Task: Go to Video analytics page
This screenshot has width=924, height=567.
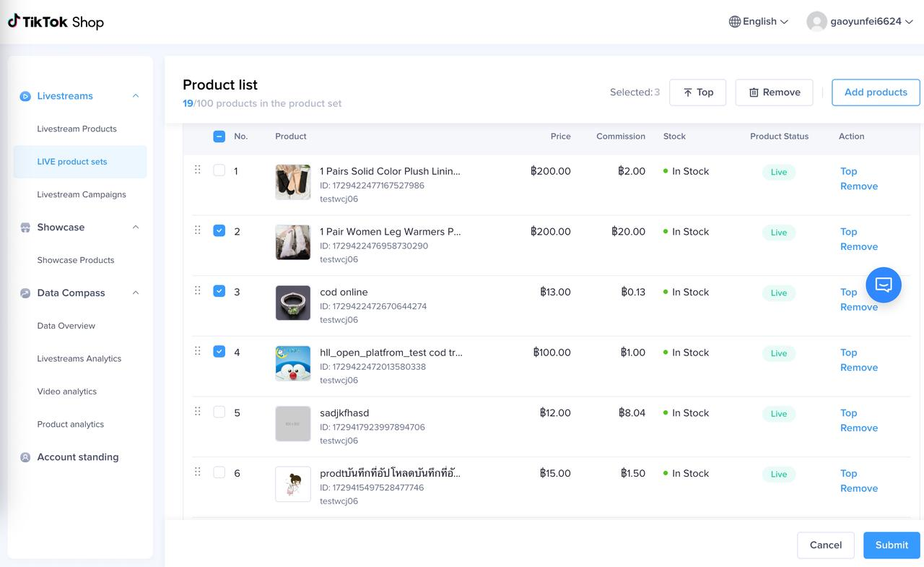Action: 67,391
